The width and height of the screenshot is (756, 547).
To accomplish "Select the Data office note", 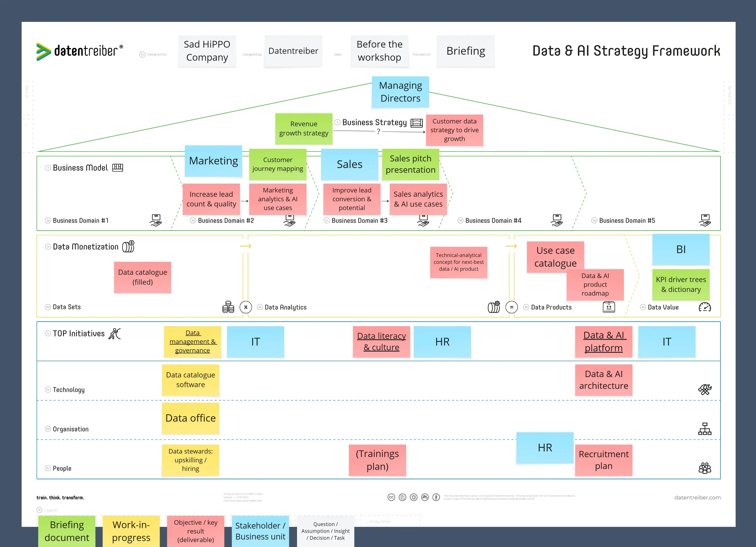I will click(191, 418).
